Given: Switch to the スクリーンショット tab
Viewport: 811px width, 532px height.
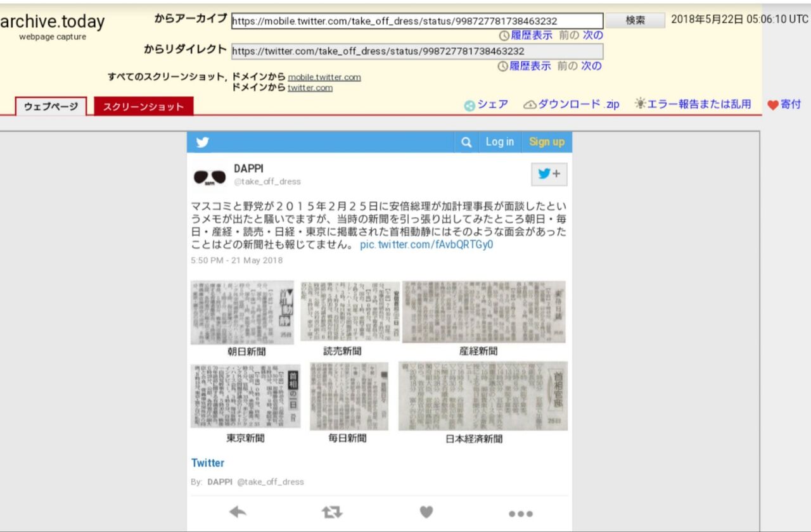Looking at the screenshot, I should [143, 106].
